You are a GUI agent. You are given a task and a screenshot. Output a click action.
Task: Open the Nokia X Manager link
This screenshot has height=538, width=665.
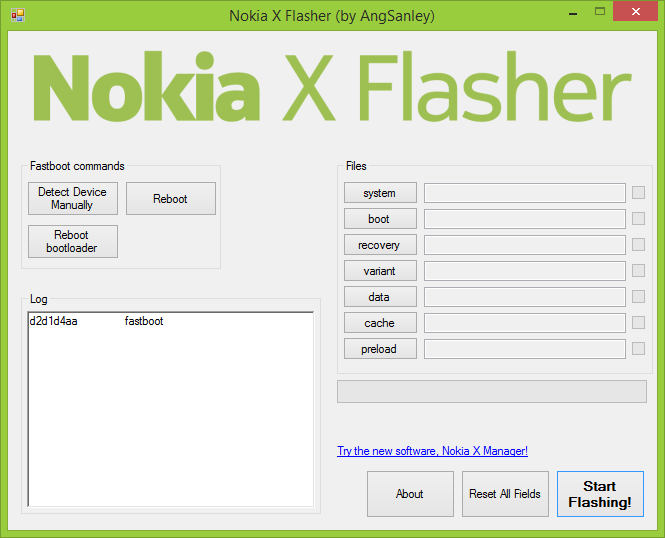click(x=433, y=451)
